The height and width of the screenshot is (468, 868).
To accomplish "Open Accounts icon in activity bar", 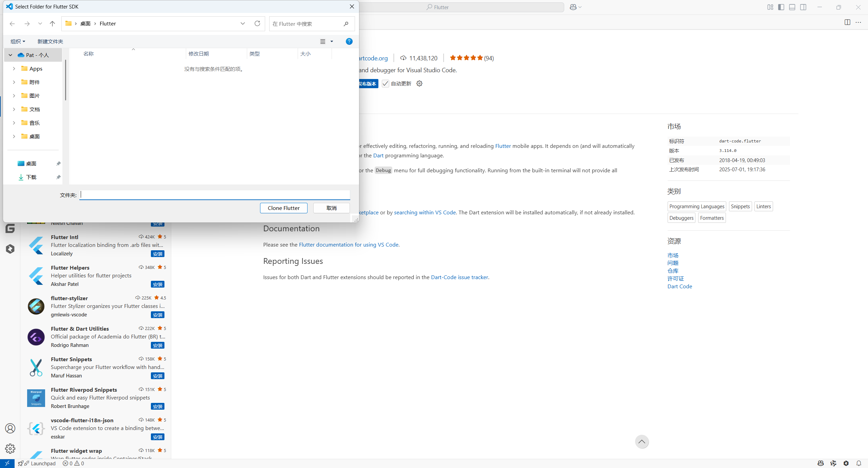I will [x=10, y=428].
